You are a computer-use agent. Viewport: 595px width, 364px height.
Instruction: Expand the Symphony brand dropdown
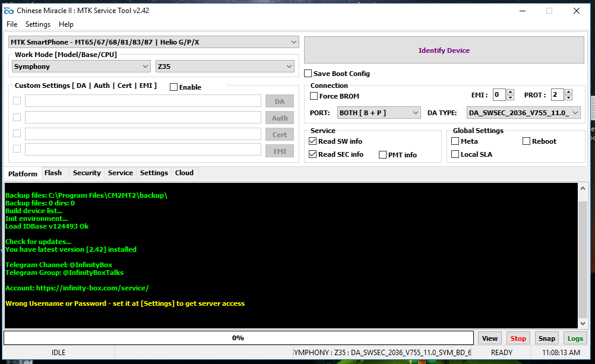tap(81, 67)
